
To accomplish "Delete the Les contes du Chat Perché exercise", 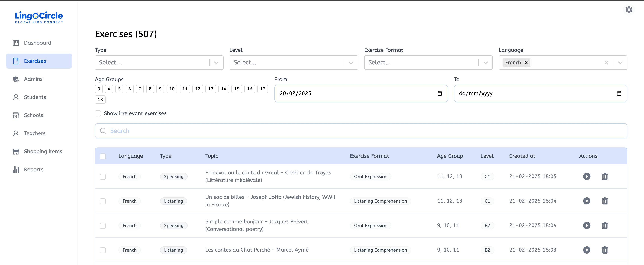I will tap(604, 250).
